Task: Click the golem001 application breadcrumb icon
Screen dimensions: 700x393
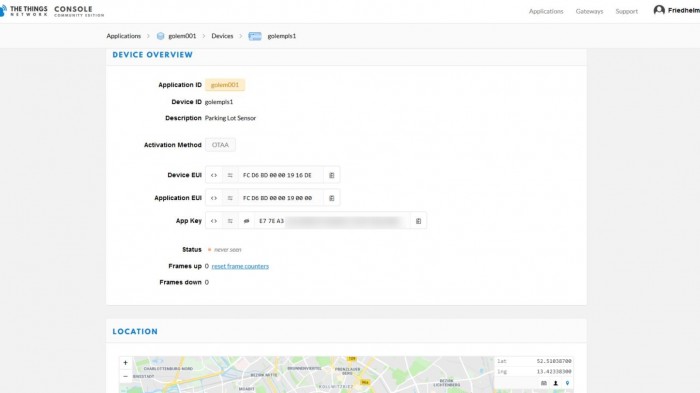Action: tap(160, 36)
